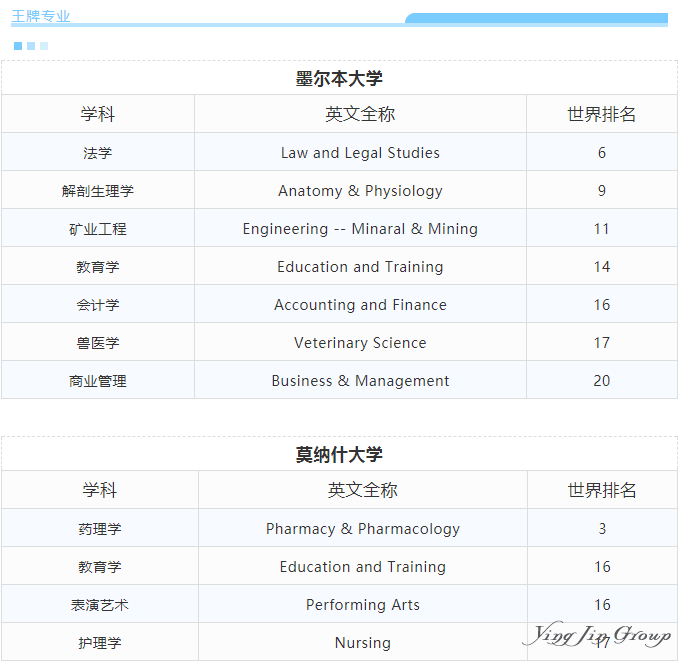Click the 学科 header in the 莫纳什大学 table

tap(100, 490)
